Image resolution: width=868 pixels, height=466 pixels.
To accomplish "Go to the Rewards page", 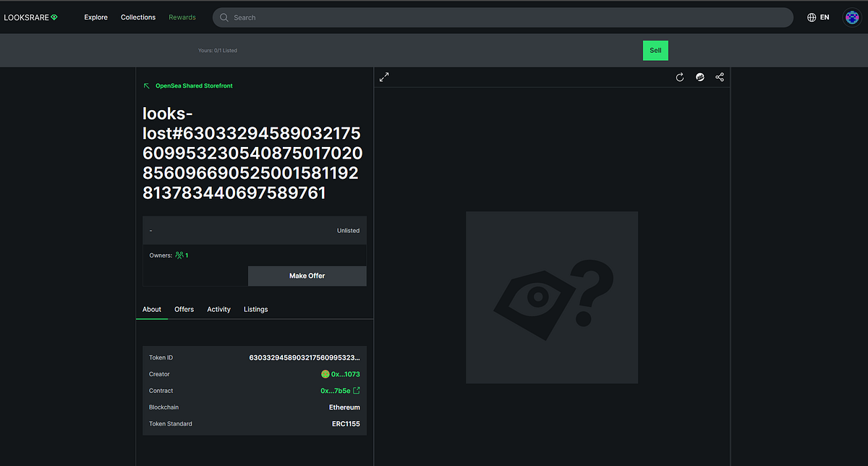I will coord(182,17).
